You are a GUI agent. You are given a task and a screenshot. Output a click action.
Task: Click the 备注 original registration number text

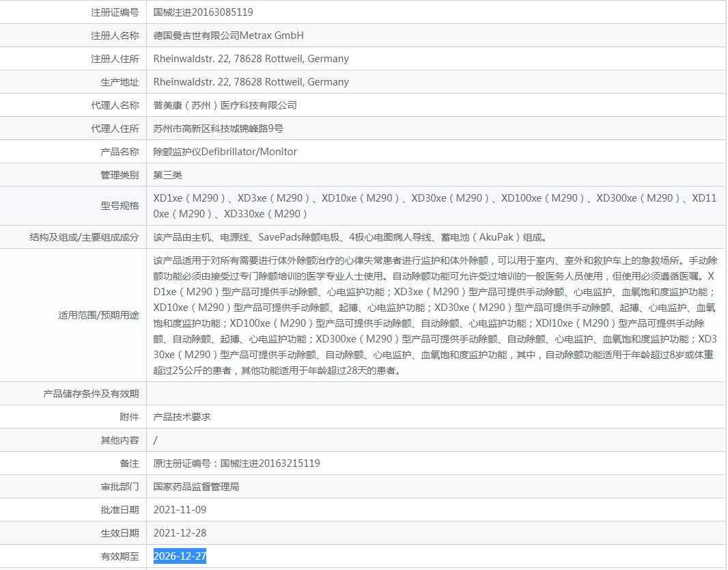pyautogui.click(x=236, y=463)
